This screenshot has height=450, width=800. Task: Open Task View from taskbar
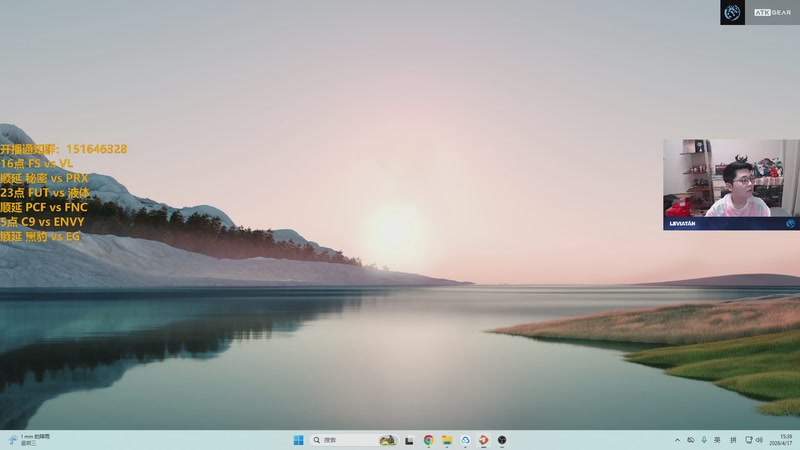tap(409, 440)
